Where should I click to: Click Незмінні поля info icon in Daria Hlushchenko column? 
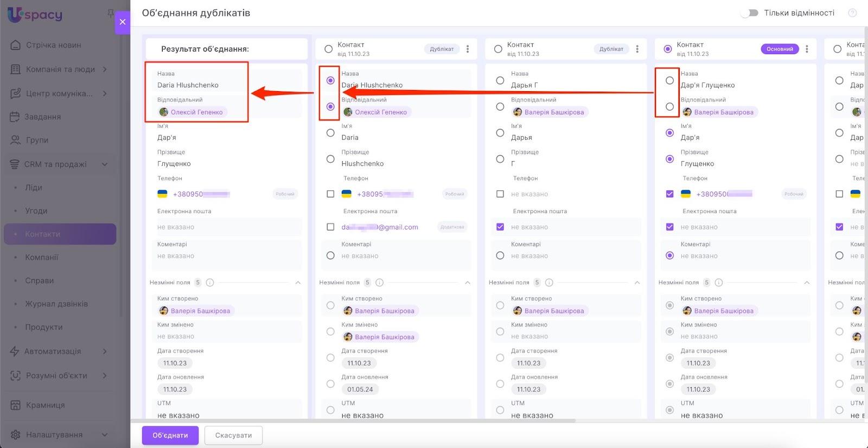[380, 283]
